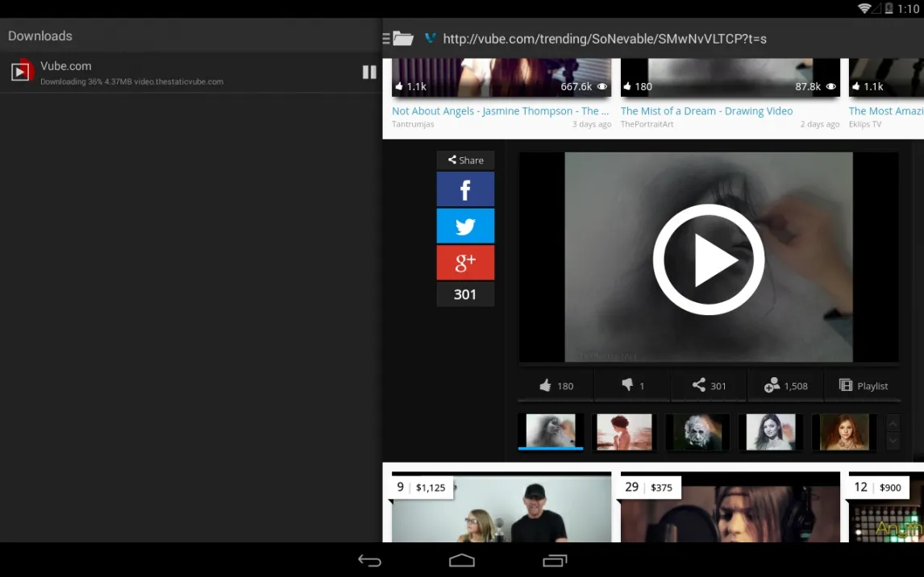The height and width of the screenshot is (577, 924).
Task: Share video on Facebook
Action: pos(465,189)
